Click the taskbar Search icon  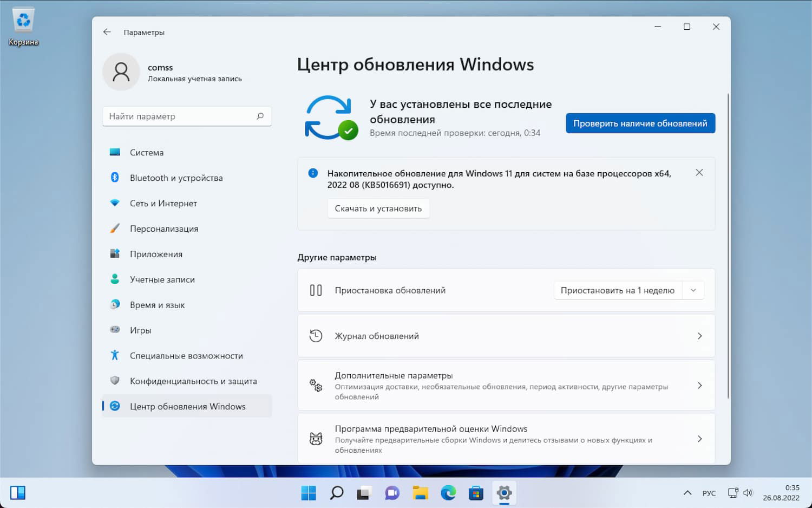coord(336,493)
